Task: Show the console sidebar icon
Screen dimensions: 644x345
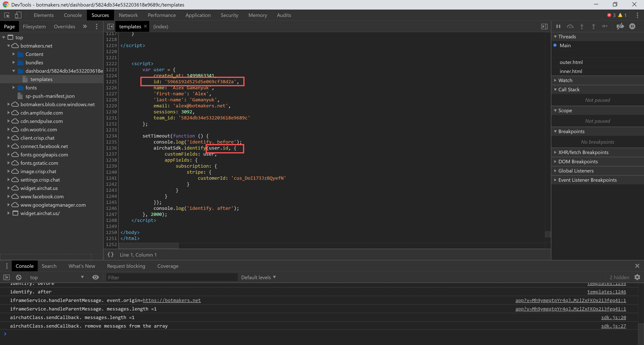Action: (7, 277)
